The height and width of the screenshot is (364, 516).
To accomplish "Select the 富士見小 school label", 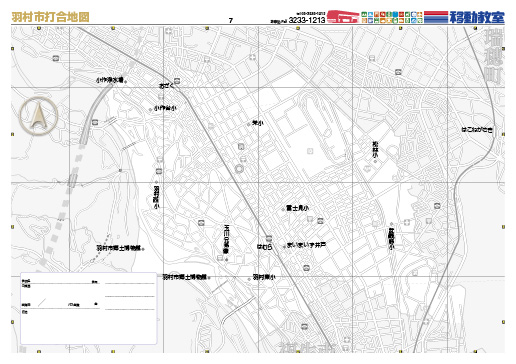I will 297,208.
